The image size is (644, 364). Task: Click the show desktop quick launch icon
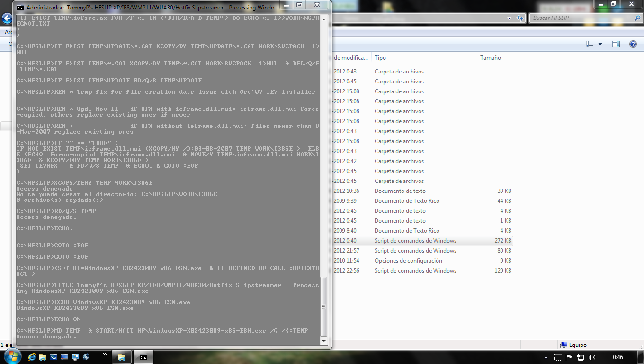(64, 357)
